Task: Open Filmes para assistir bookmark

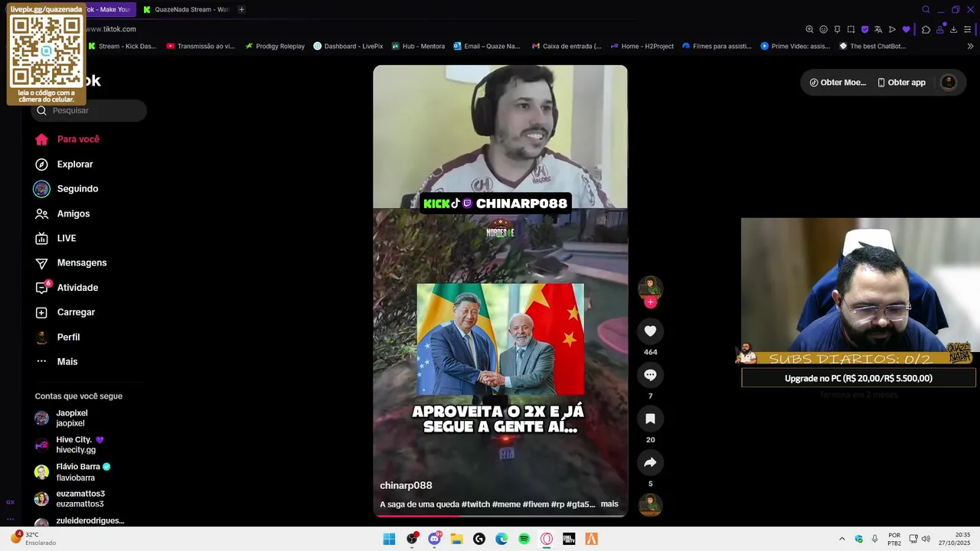Action: point(717,46)
